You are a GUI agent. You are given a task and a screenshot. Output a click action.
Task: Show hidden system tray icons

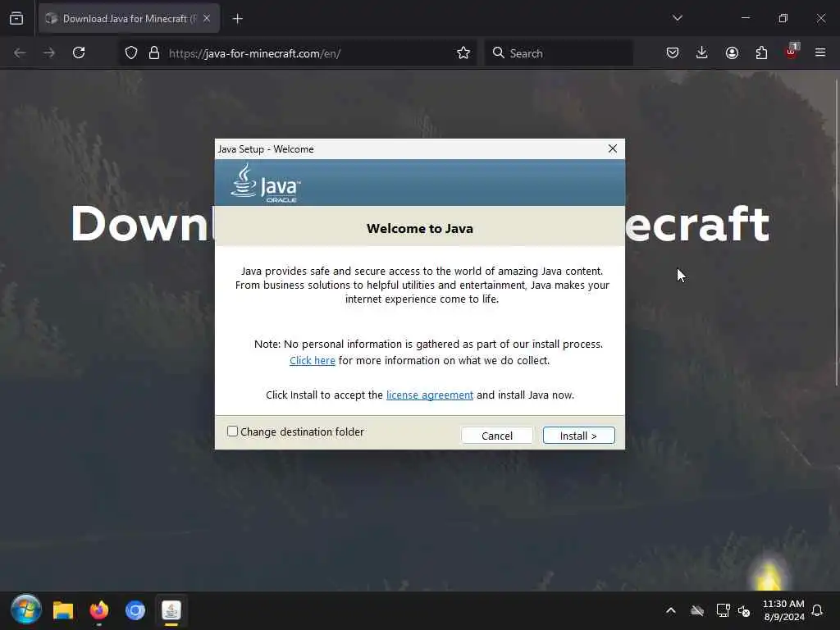click(671, 610)
